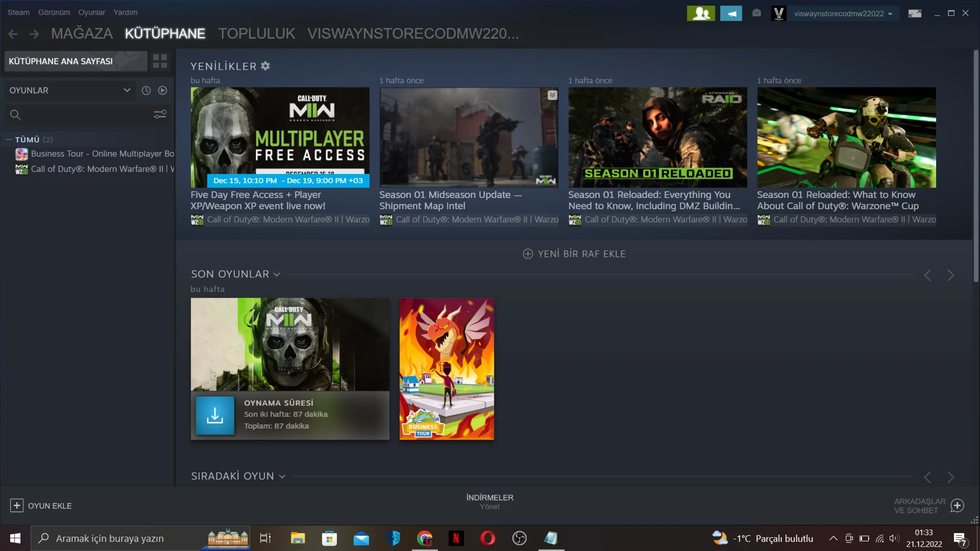Click OYUN EKLE at bottom left

41,506
